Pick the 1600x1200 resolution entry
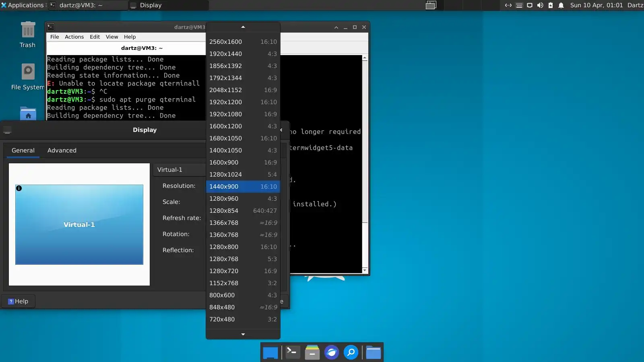 (243, 126)
